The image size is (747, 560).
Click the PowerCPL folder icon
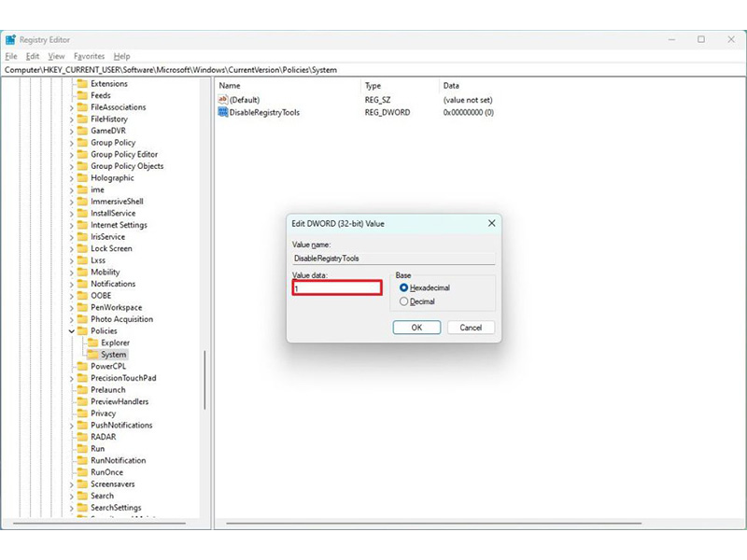click(82, 366)
